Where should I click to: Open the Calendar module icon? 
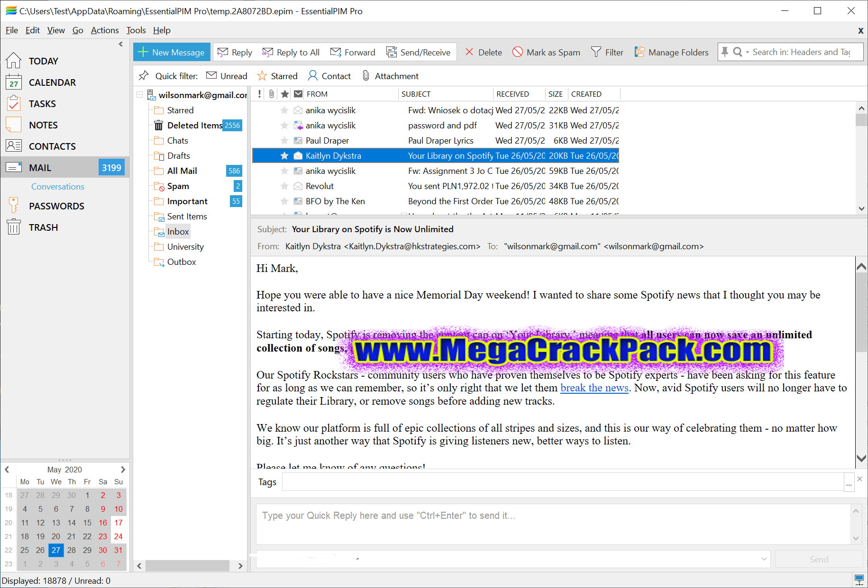coord(14,82)
